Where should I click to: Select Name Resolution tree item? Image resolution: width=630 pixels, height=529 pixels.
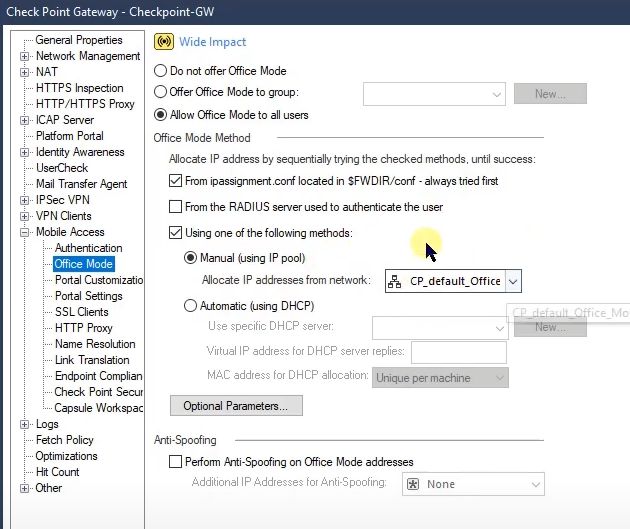[95, 344]
